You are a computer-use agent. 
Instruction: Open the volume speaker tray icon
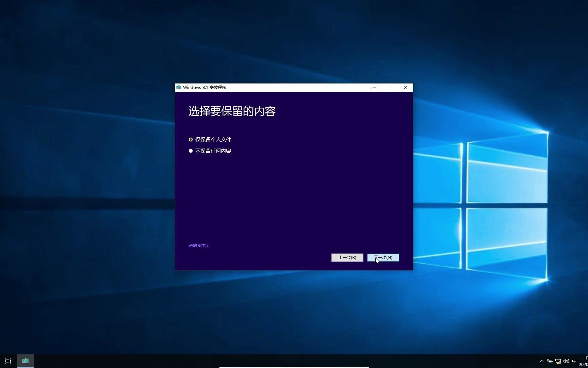pos(566,361)
